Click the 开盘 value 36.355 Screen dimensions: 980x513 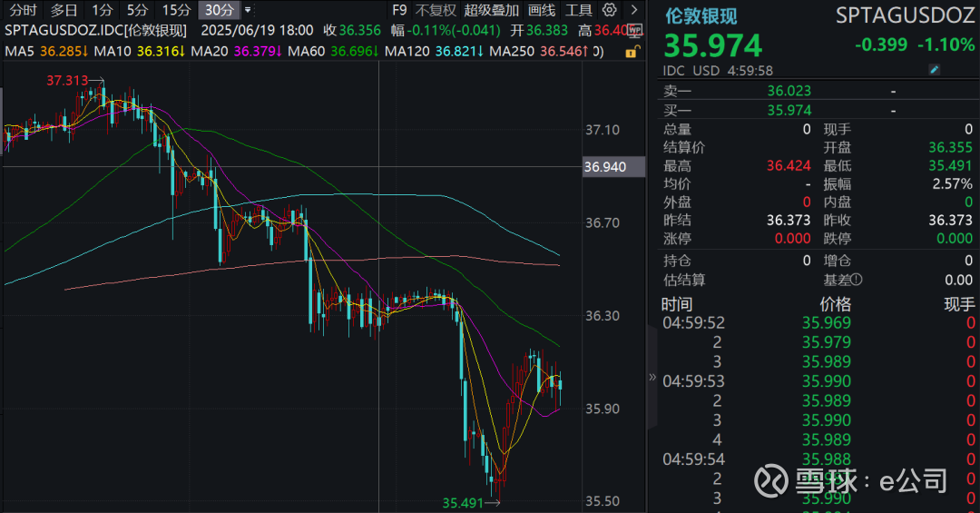click(950, 148)
